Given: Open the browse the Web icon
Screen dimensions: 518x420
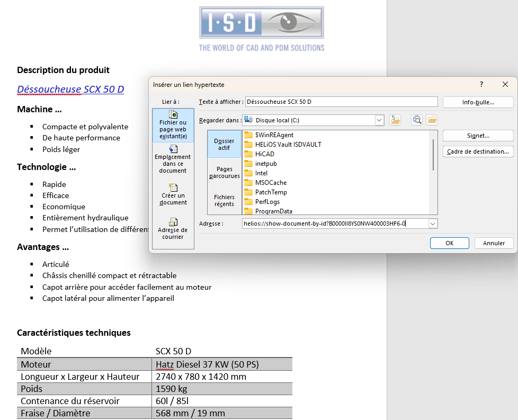Looking at the screenshot, I should (x=417, y=120).
